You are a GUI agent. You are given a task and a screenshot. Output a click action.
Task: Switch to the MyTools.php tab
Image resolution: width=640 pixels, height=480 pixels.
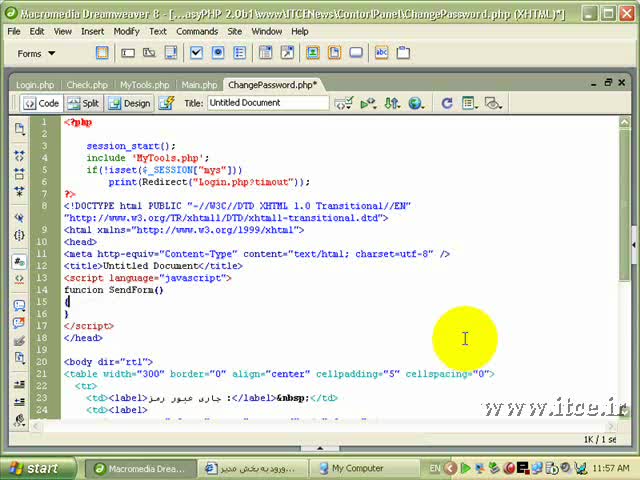pos(144,85)
